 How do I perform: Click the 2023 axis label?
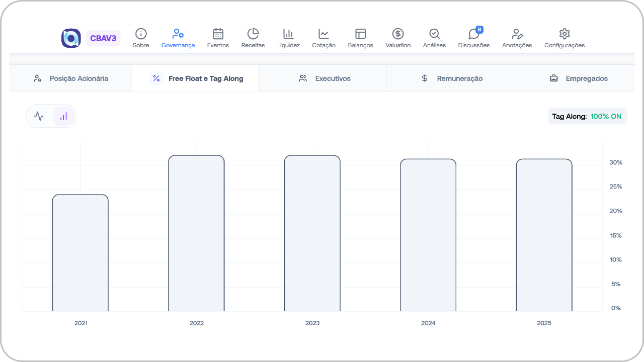(x=312, y=323)
